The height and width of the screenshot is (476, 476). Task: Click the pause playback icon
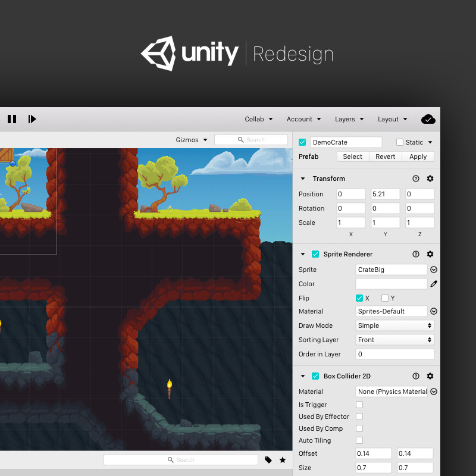coord(12,119)
